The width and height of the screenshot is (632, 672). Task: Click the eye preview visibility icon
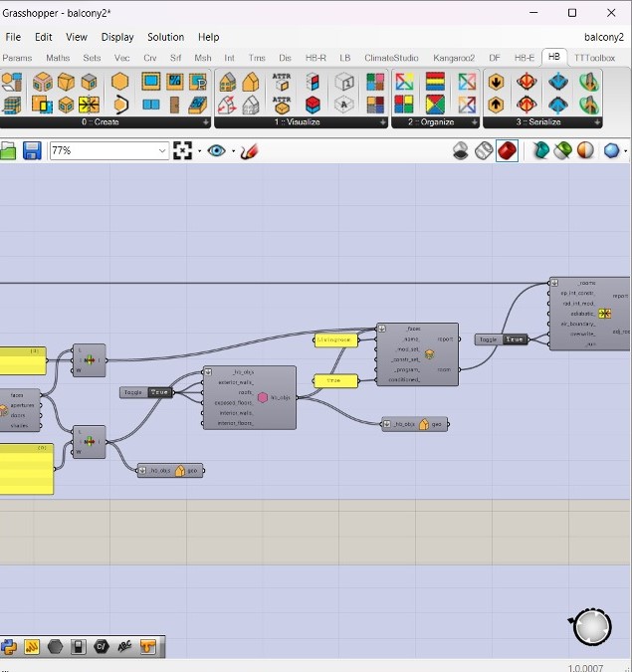click(216, 151)
